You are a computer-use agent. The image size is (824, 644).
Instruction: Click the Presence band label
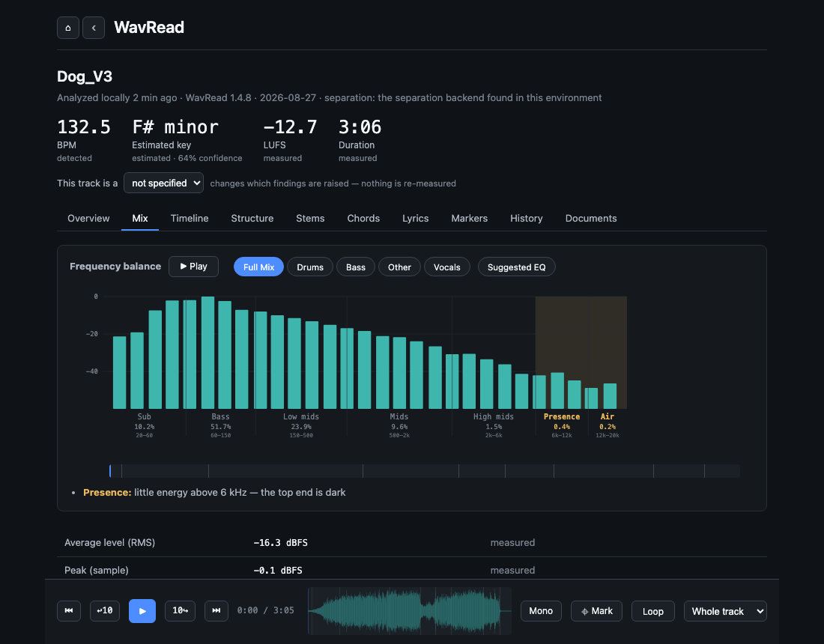click(561, 416)
